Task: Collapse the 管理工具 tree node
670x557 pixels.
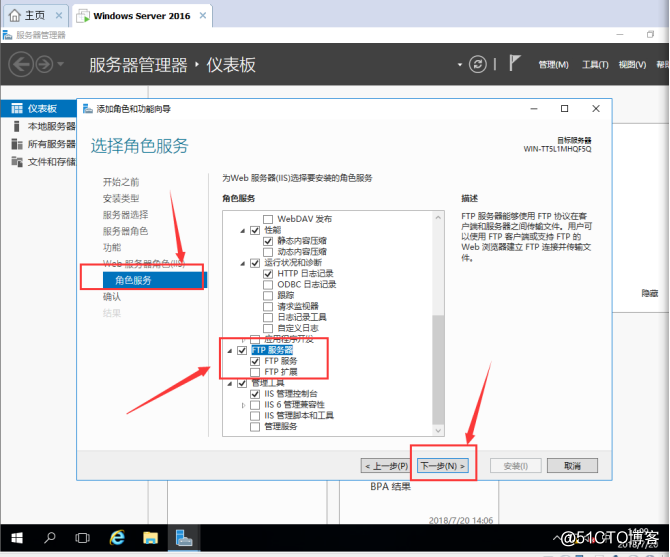Action: [229, 384]
